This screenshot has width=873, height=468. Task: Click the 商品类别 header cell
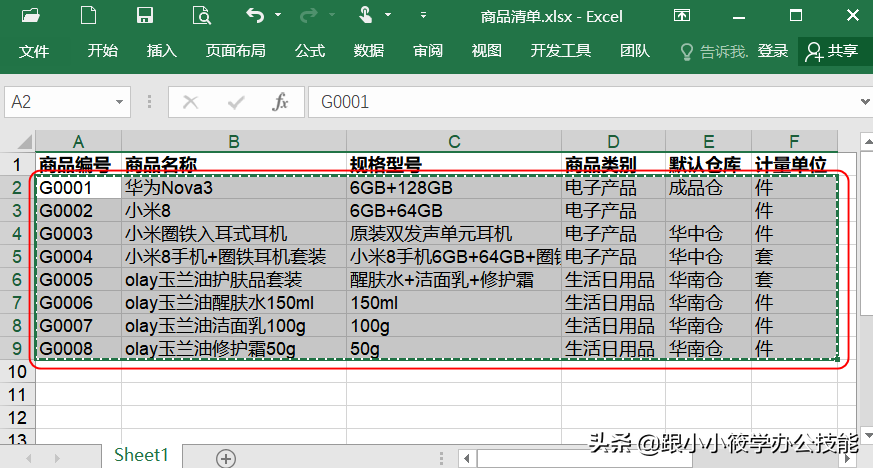(x=613, y=164)
